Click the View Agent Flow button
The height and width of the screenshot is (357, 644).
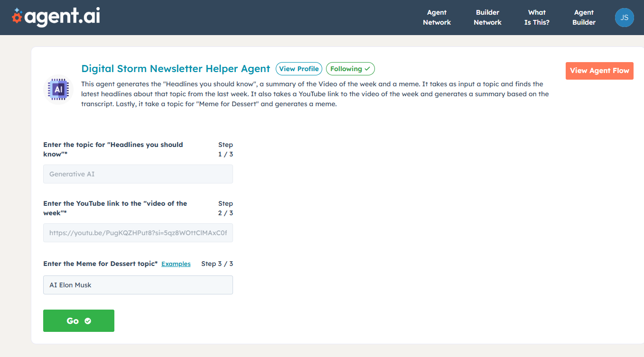click(x=599, y=71)
